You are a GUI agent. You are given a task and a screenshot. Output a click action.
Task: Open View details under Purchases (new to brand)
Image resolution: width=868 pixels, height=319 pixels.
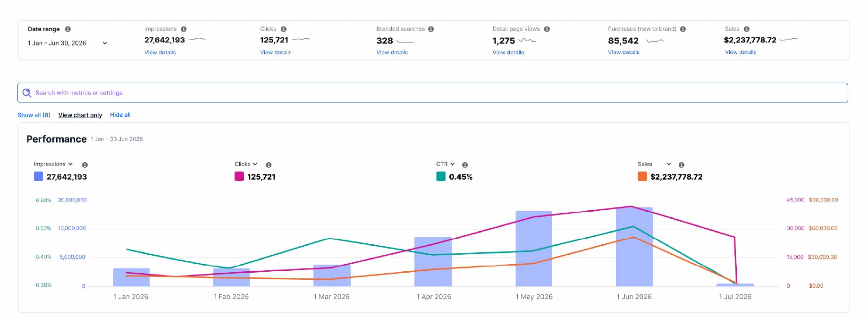624,52
